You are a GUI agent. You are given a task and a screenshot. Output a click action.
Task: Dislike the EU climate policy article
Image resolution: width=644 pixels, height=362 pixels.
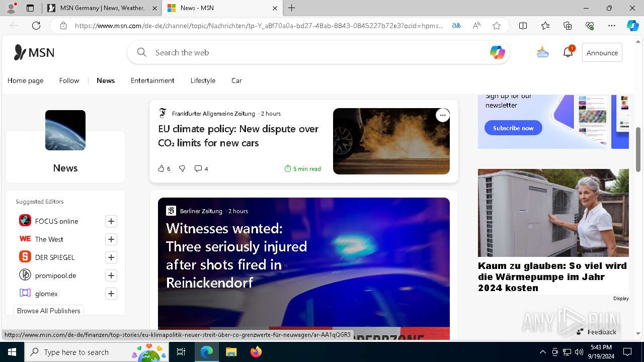[x=182, y=169]
